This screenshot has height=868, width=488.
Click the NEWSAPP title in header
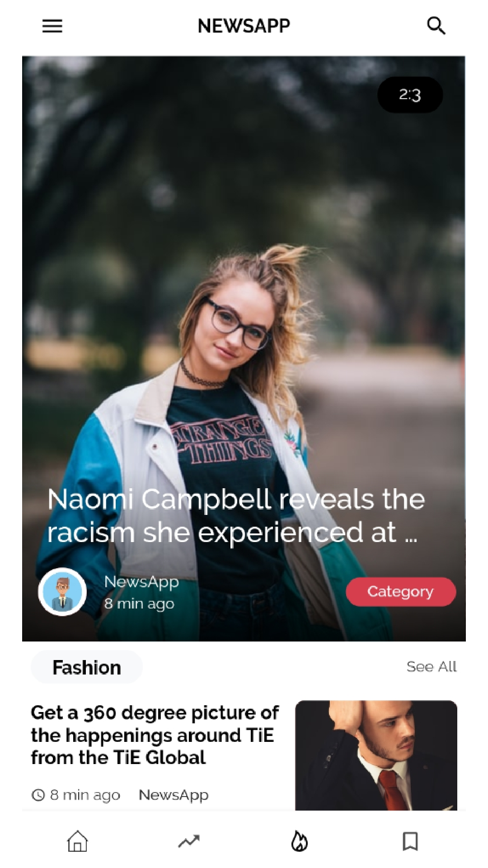[x=244, y=26]
